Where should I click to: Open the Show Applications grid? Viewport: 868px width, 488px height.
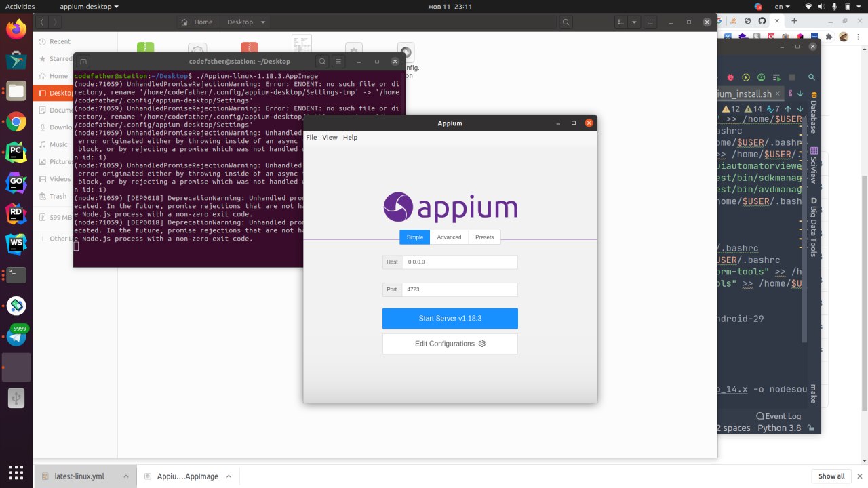tap(16, 472)
